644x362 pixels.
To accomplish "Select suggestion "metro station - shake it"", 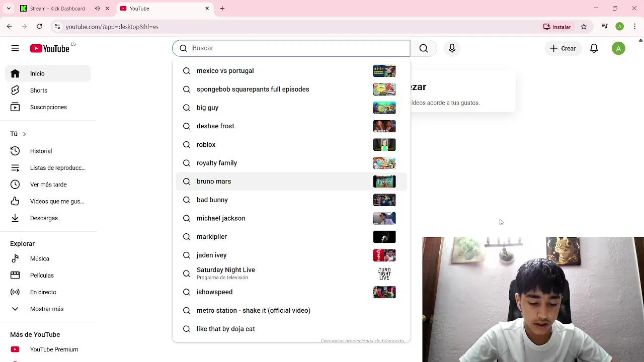I will coord(291,311).
